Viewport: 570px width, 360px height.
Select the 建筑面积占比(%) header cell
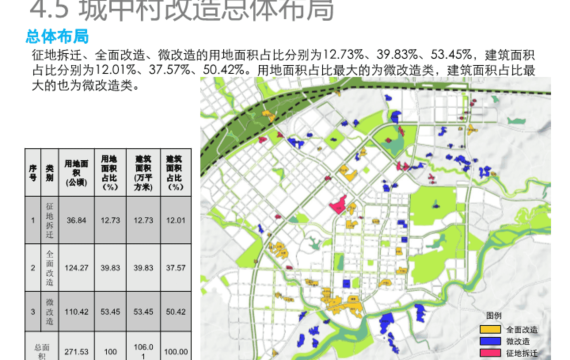(176, 173)
